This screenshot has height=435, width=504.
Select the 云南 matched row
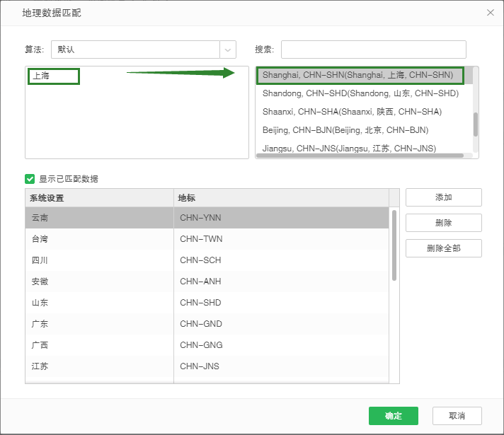pos(99,218)
